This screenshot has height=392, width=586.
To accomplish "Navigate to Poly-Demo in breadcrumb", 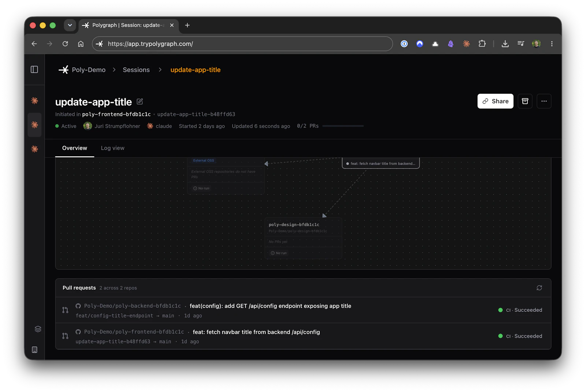I will 89,70.
